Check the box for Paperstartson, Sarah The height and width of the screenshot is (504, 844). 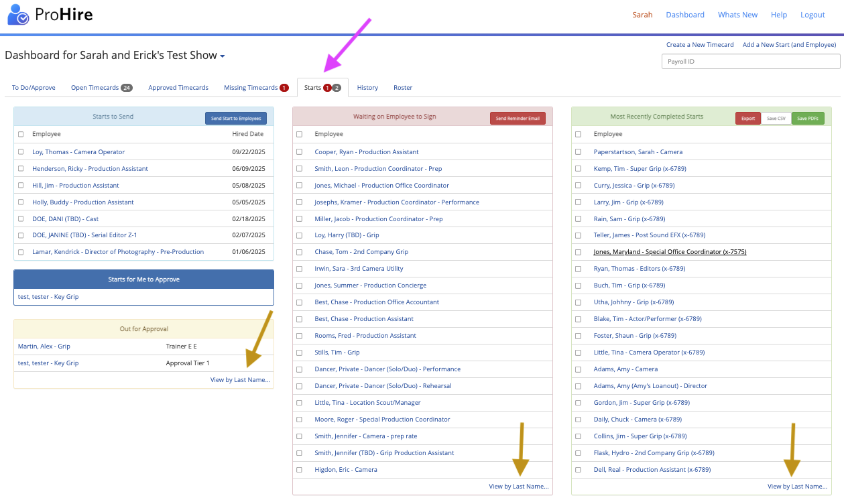[579, 152]
